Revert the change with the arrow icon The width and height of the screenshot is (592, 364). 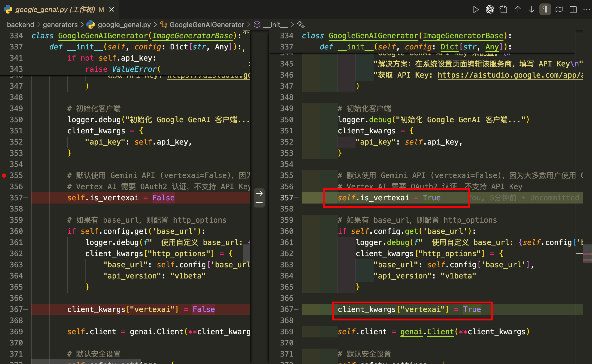point(259,193)
